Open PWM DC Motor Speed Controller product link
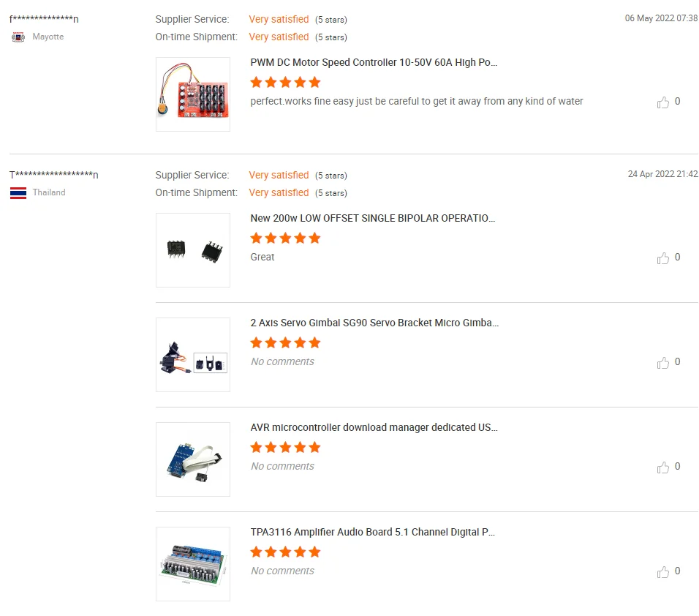Image resolution: width=699 pixels, height=616 pixels. [x=374, y=63]
